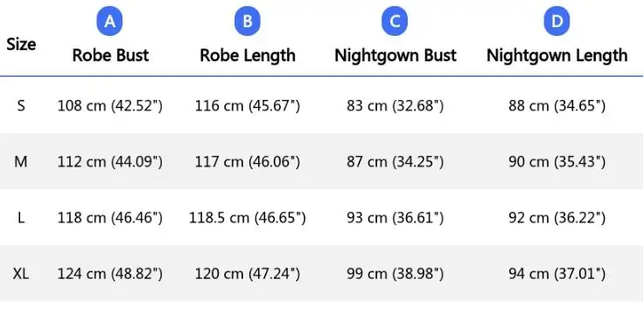Select the 92 cm (36.22") cell

tap(556, 218)
